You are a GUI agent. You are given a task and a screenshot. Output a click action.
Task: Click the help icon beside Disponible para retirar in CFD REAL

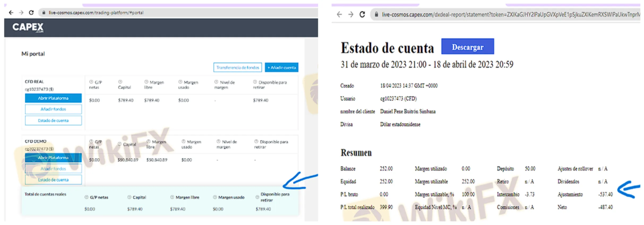tap(255, 82)
